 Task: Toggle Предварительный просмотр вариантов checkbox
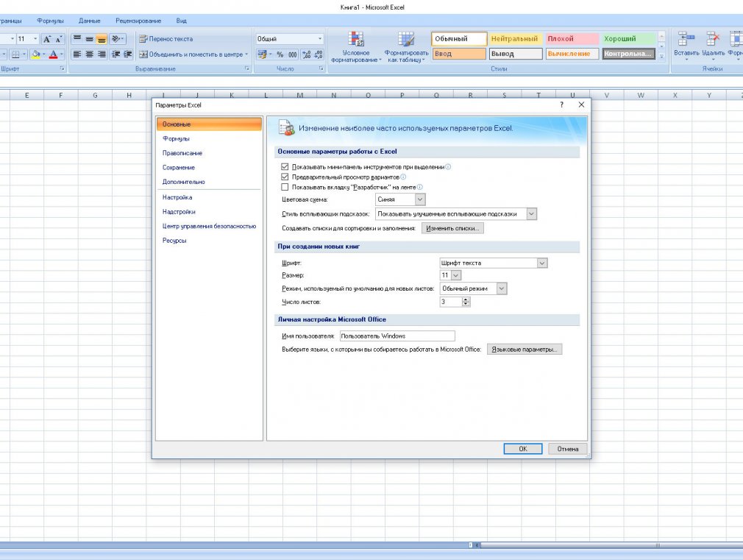pos(285,177)
